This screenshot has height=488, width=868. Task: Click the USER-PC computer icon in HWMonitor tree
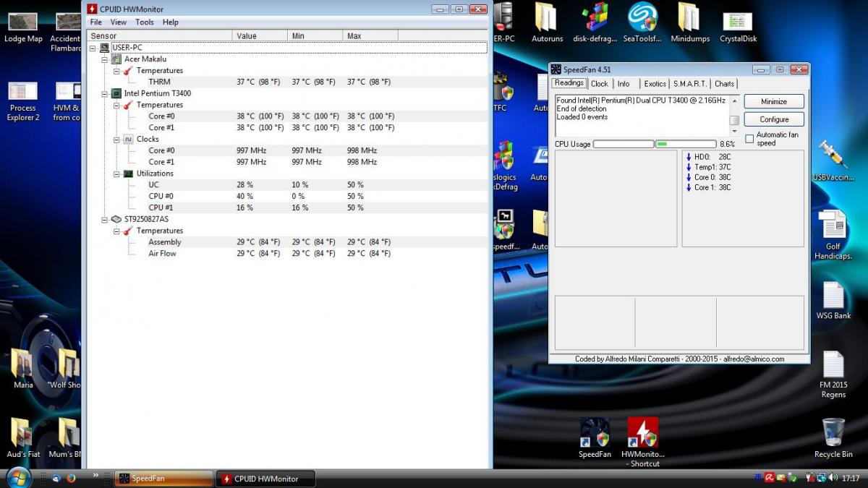point(105,48)
